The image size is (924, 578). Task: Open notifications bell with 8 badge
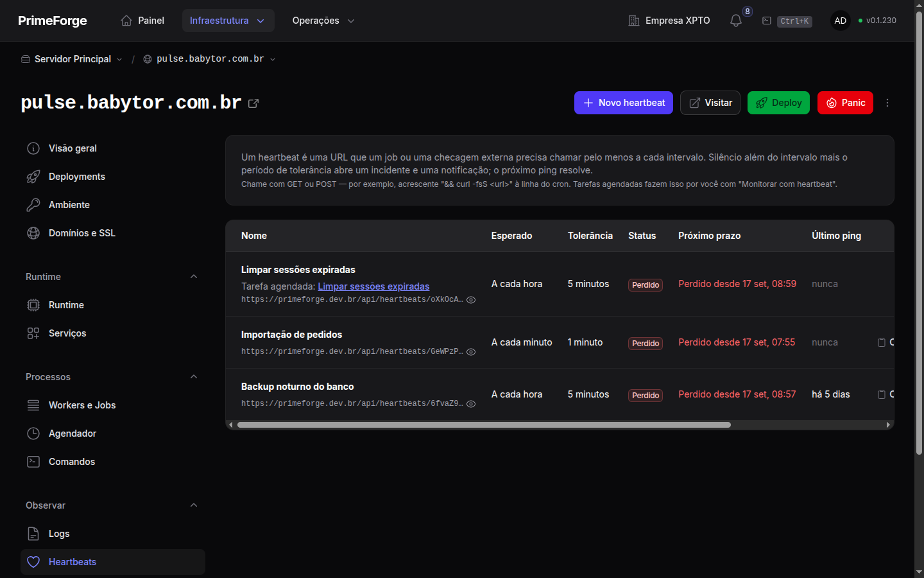click(x=736, y=21)
